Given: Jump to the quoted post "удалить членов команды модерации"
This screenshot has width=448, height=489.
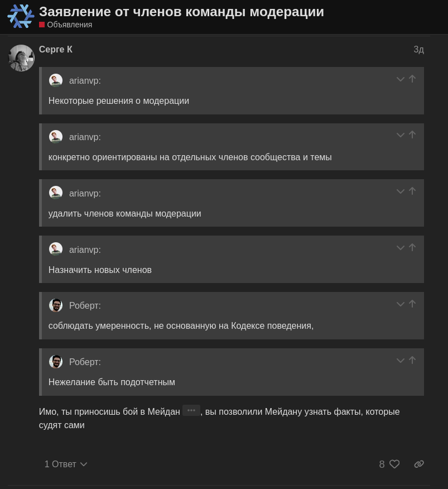Looking at the screenshot, I should pyautogui.click(x=412, y=191).
